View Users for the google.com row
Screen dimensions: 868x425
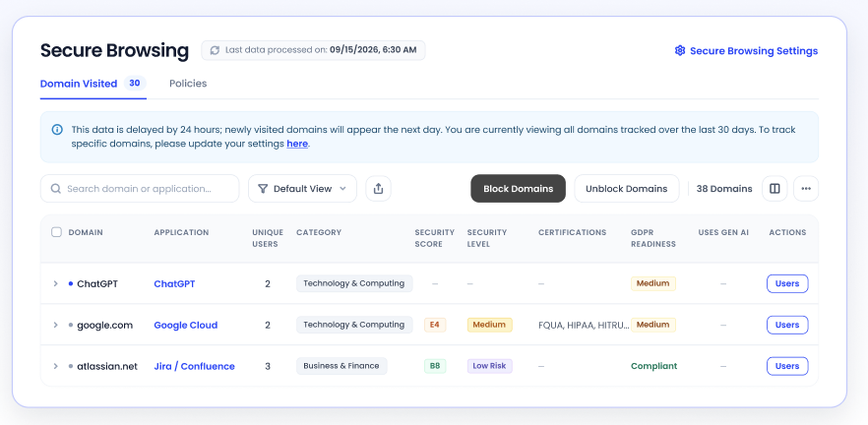(x=787, y=325)
